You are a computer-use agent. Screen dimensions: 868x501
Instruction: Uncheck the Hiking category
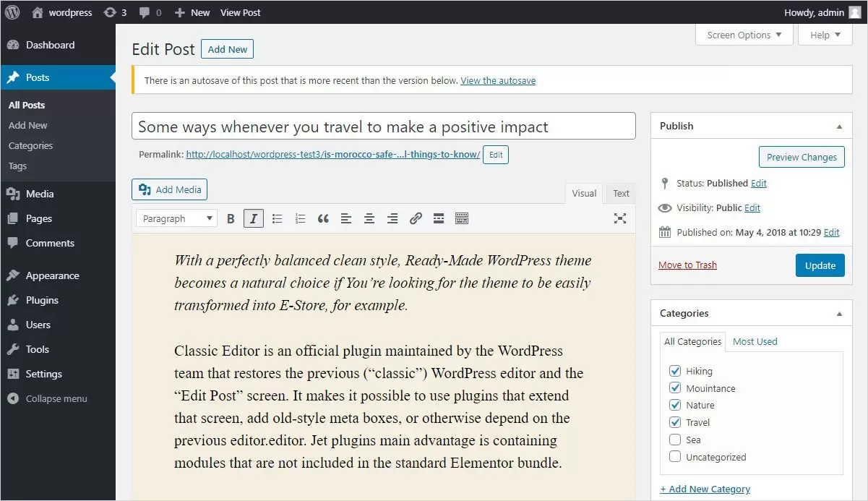(x=675, y=371)
